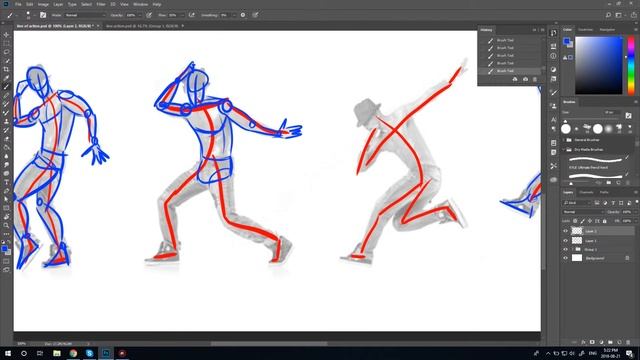Screen dimensions: 640x360
Task: Pick a color in the blue color field
Action: point(599,65)
